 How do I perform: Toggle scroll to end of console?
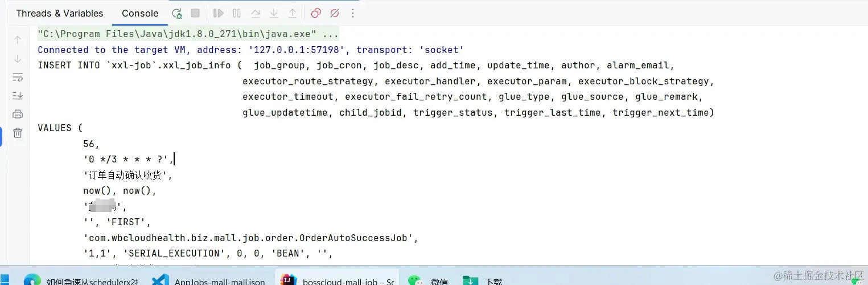(x=18, y=95)
